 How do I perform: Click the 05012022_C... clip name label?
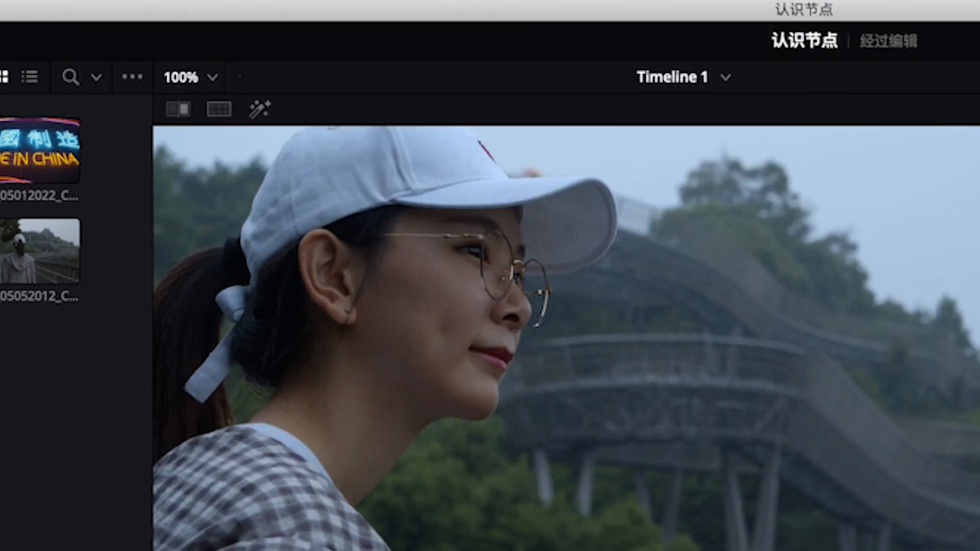click(39, 195)
